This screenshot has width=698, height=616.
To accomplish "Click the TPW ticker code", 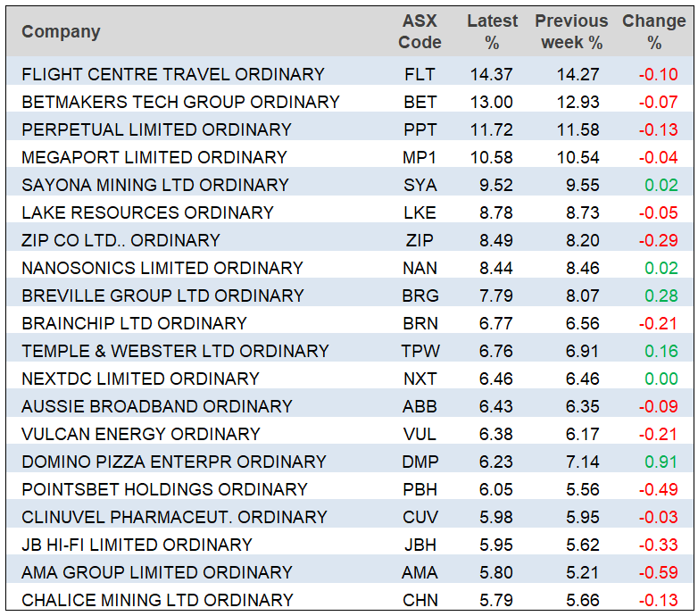I will click(x=420, y=351).
